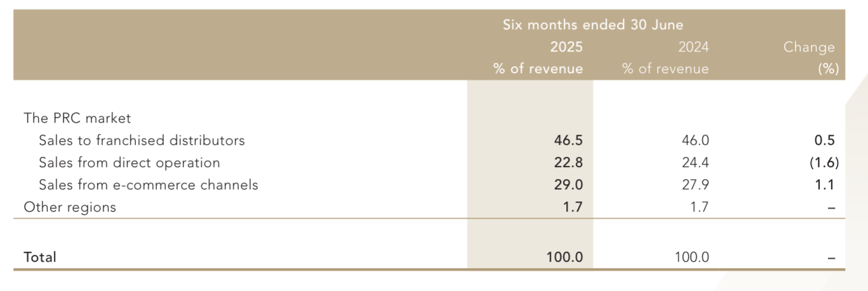The width and height of the screenshot is (868, 291).
Task: Select the 46.0 value for 2024
Action: pyautogui.click(x=695, y=140)
